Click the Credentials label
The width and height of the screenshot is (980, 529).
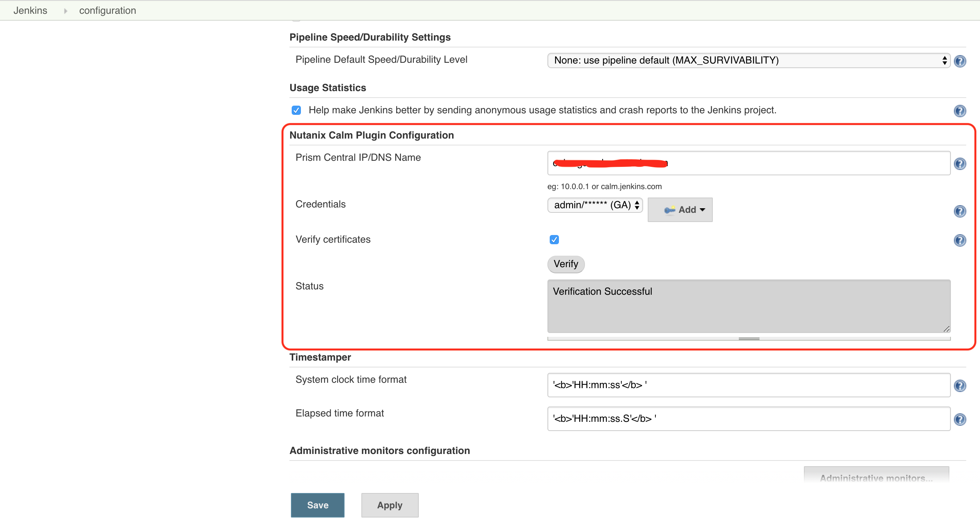pos(320,204)
